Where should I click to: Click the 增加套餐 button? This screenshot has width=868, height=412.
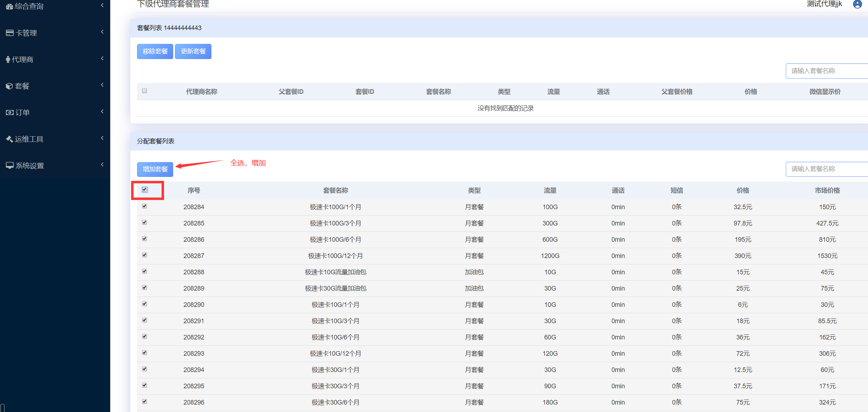(x=155, y=169)
